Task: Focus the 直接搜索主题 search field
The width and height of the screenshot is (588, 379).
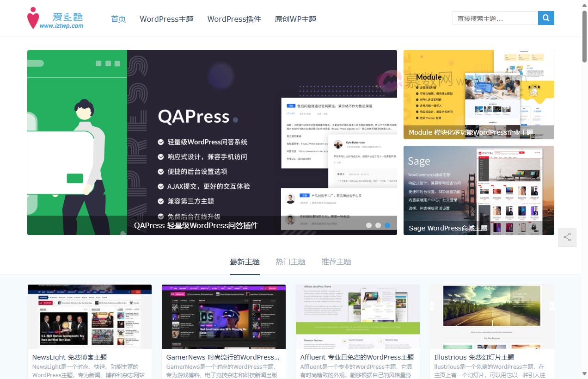Action: pyautogui.click(x=495, y=19)
